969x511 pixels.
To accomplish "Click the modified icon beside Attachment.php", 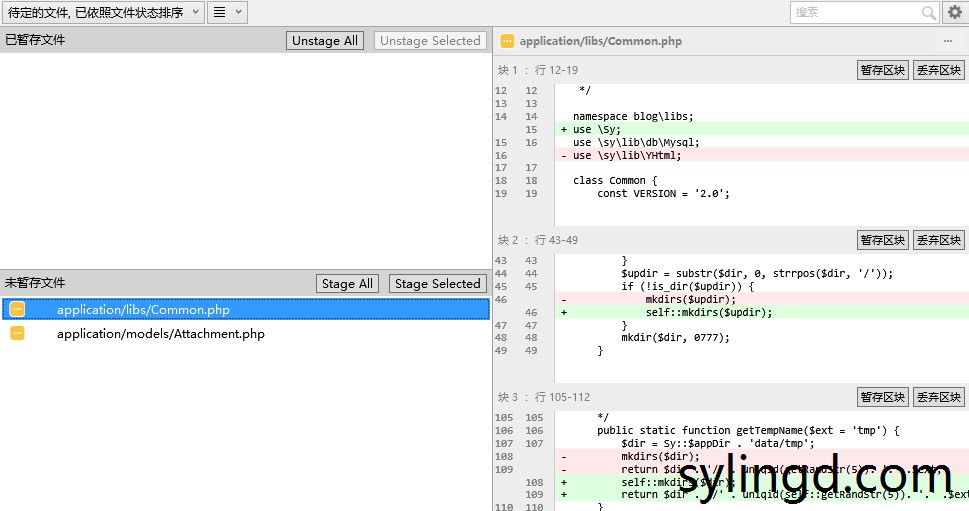I will tap(17, 334).
